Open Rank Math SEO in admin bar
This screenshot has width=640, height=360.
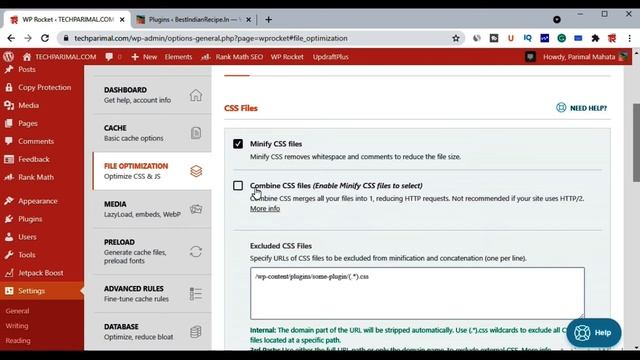pyautogui.click(x=232, y=57)
